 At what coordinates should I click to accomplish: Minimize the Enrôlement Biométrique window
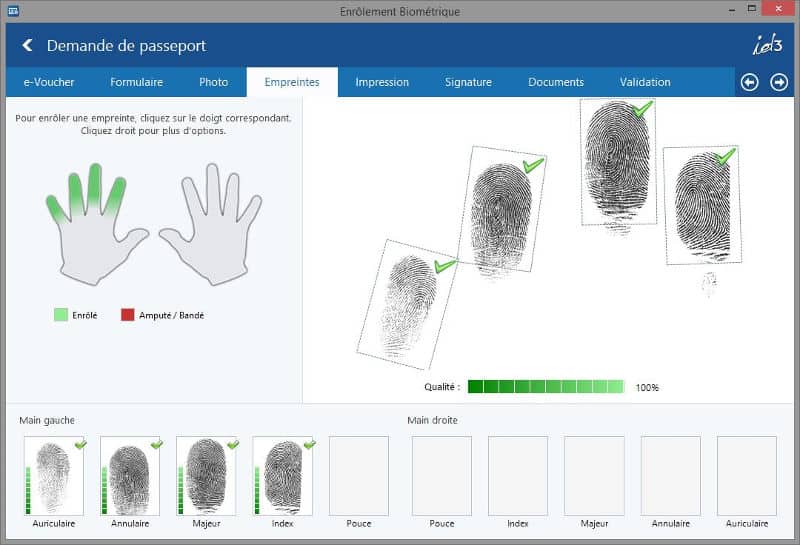(x=732, y=9)
